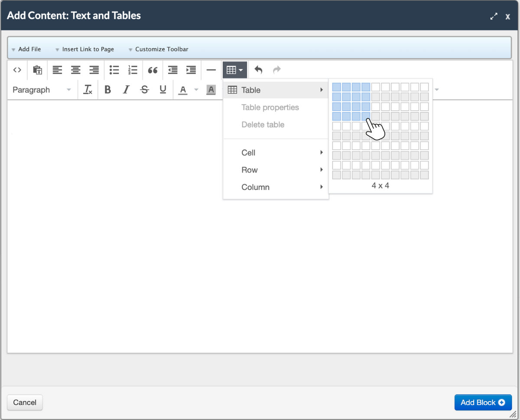
Task: Toggle italic formatting
Action: 126,90
